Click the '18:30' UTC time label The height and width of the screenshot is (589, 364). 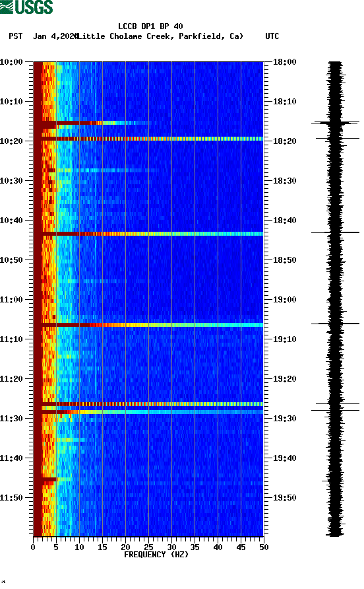(284, 181)
